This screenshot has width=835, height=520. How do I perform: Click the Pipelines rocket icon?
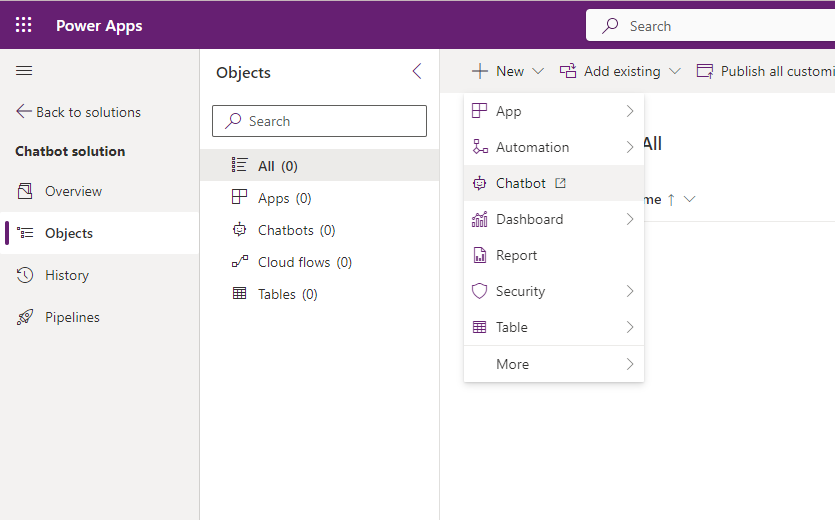pyautogui.click(x=25, y=317)
